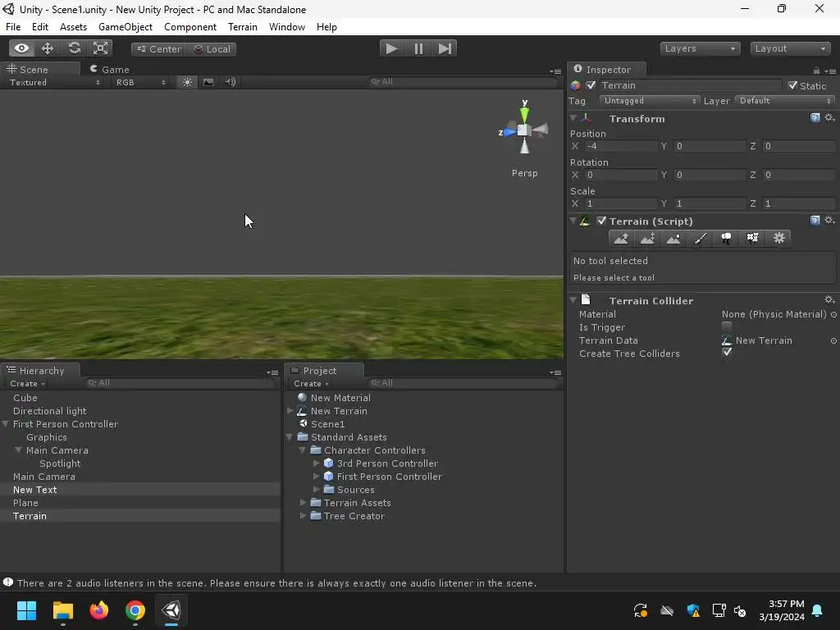840x630 pixels.
Task: Select the Paint Details terrain tool
Action: [753, 239]
